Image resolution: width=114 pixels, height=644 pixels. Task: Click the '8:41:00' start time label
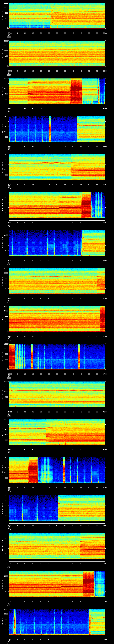(9, 184)
